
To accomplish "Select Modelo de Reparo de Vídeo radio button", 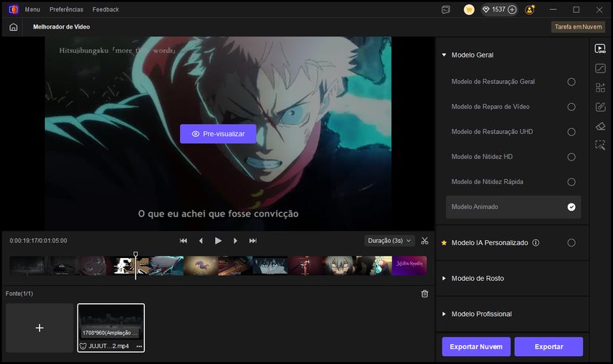I will pos(571,107).
